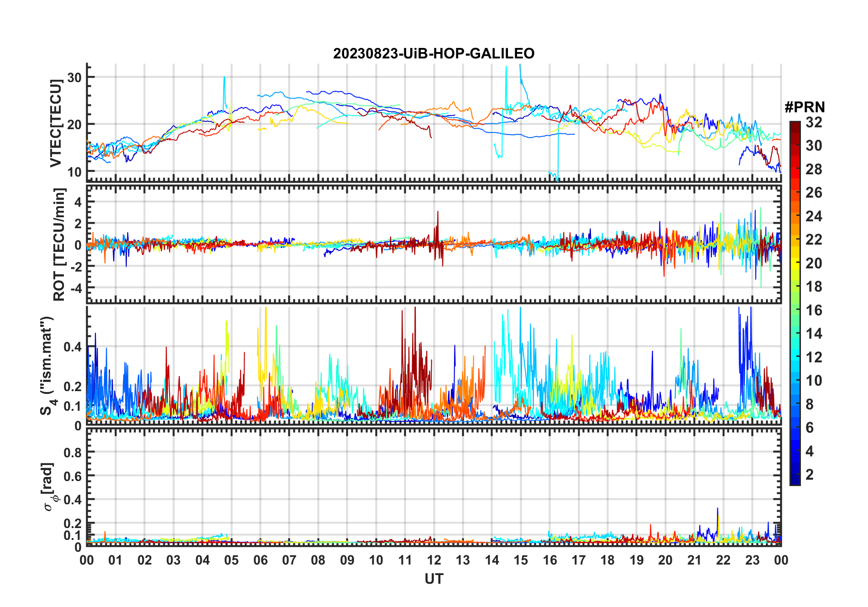The image size is (868, 607).
Task: Click the 30 tick label on the VTEC axis
Action: click(74, 78)
